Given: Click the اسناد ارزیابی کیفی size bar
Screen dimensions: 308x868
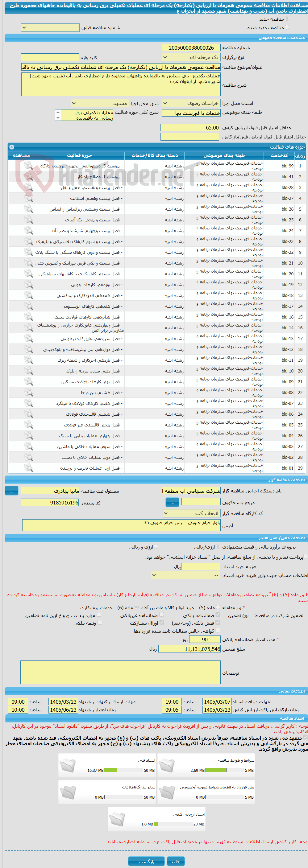Looking at the screenshot, I should 173,824.
